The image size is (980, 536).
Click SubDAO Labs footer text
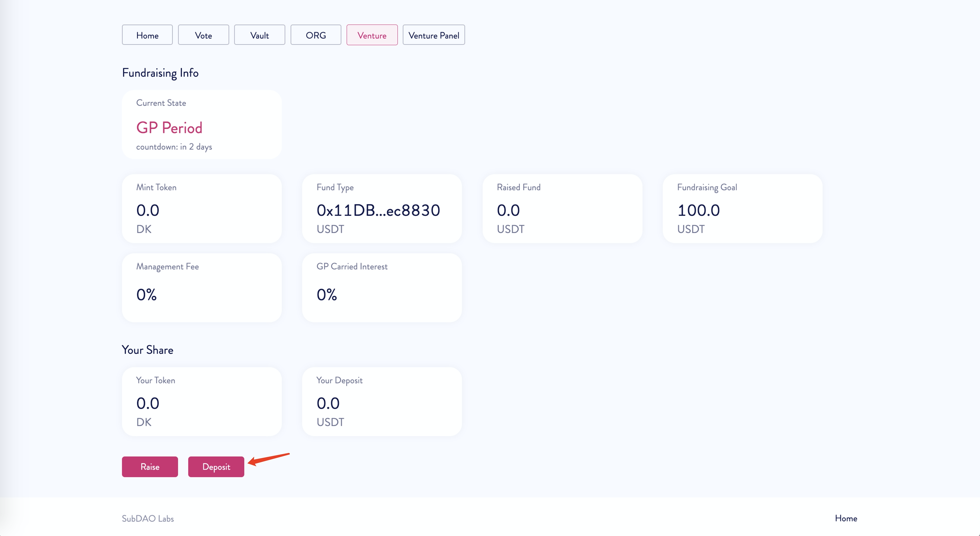148,518
